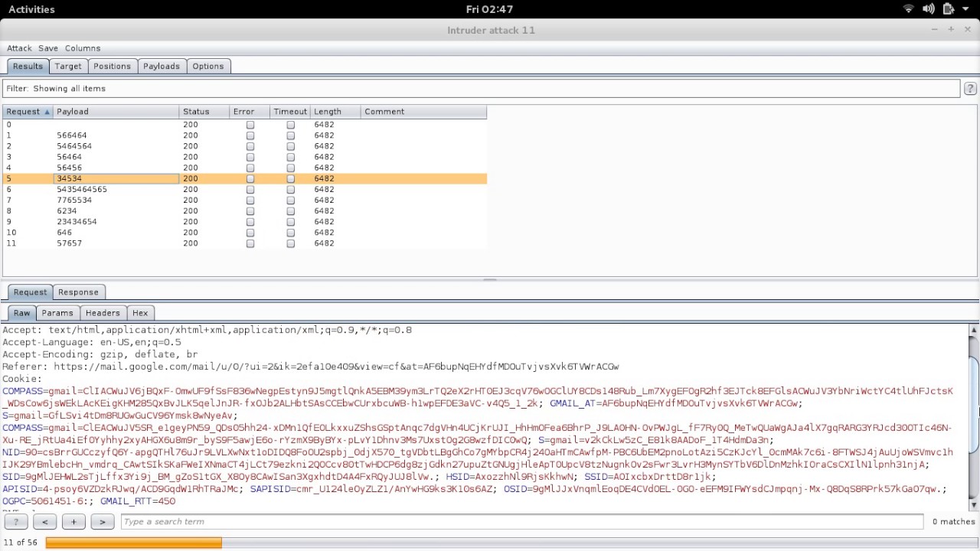Toggle Error checkbox for request 0

pos(250,125)
